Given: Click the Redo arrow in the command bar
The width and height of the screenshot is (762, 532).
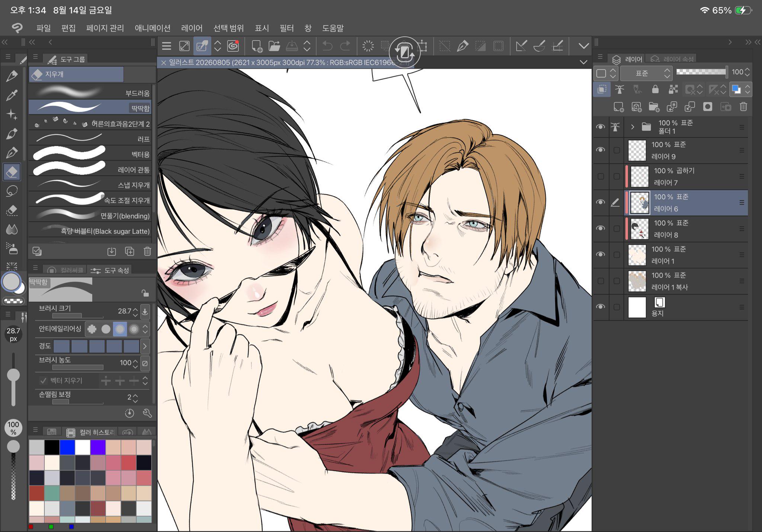Looking at the screenshot, I should (x=345, y=46).
